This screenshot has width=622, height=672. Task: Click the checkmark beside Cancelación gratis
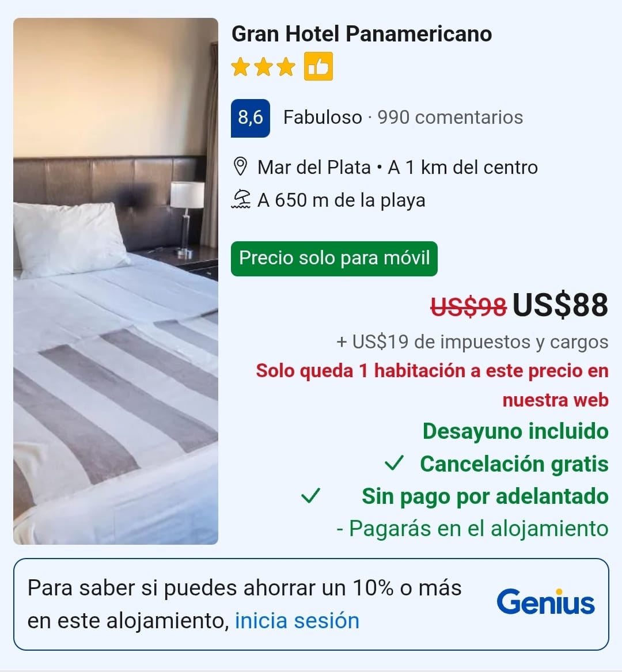coord(394,464)
